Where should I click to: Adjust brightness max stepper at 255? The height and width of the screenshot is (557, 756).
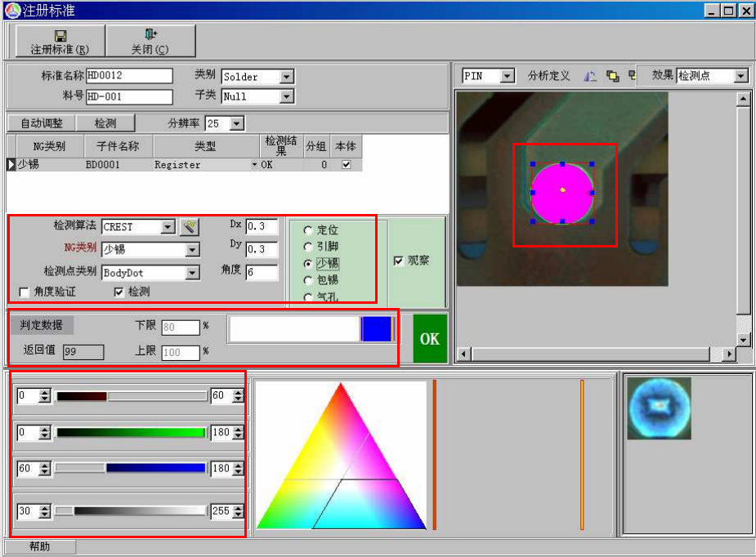(238, 510)
